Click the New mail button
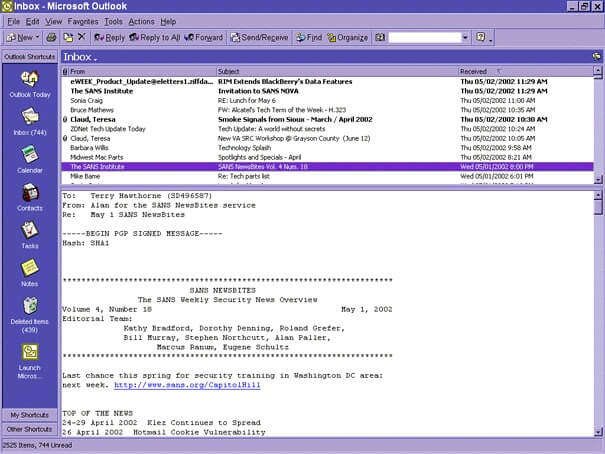605x454 pixels. (20, 37)
